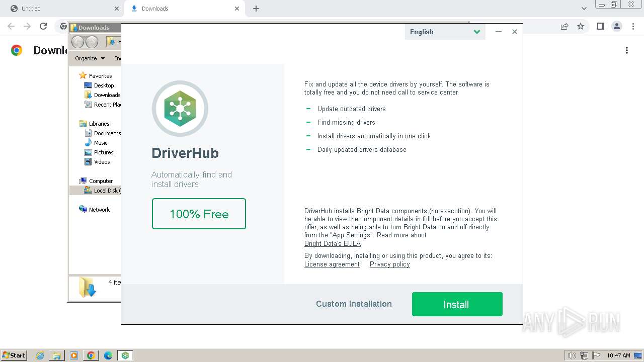Bookmark this page with the star icon
The image size is (644, 362).
(x=581, y=26)
